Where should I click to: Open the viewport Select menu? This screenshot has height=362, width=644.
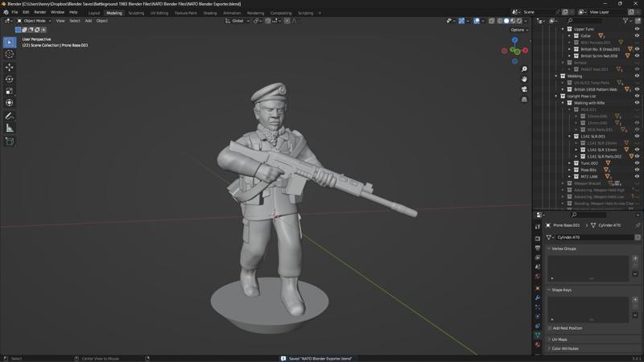(x=75, y=21)
